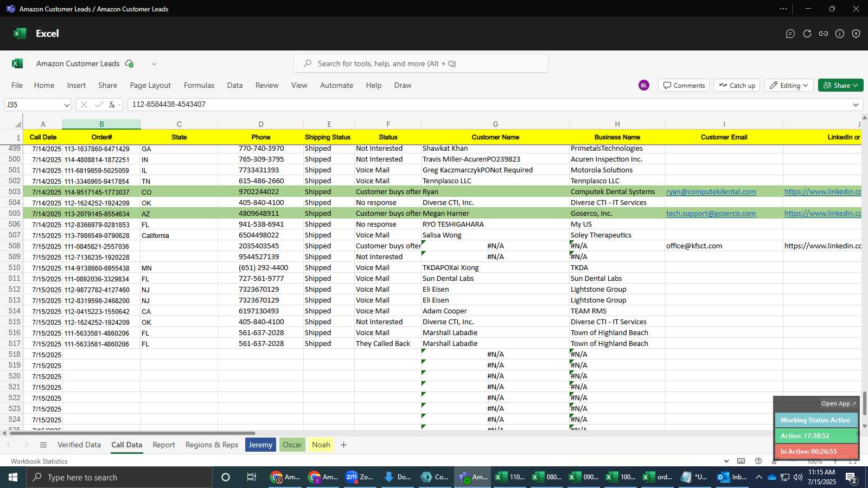Image resolution: width=868 pixels, height=488 pixels.
Task: Expand the workbook title dropdown chevron
Action: [154, 63]
